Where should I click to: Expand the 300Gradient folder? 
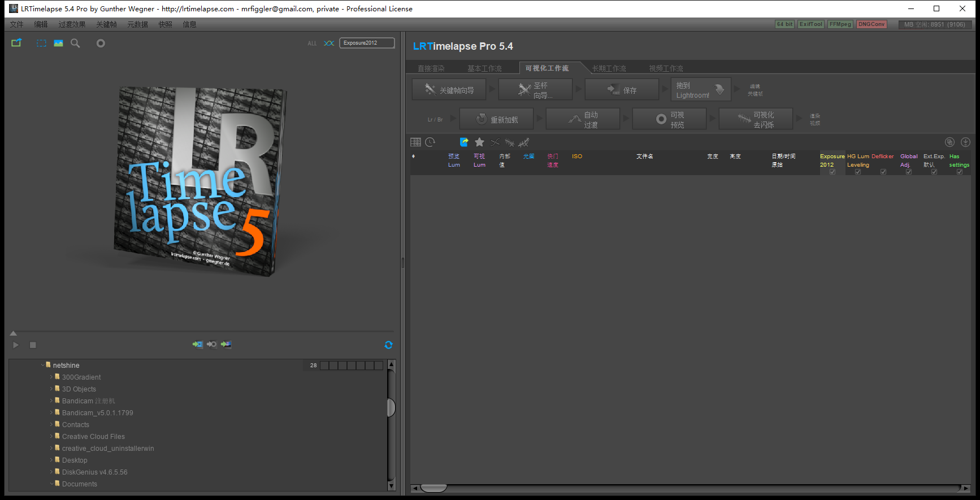pyautogui.click(x=51, y=377)
